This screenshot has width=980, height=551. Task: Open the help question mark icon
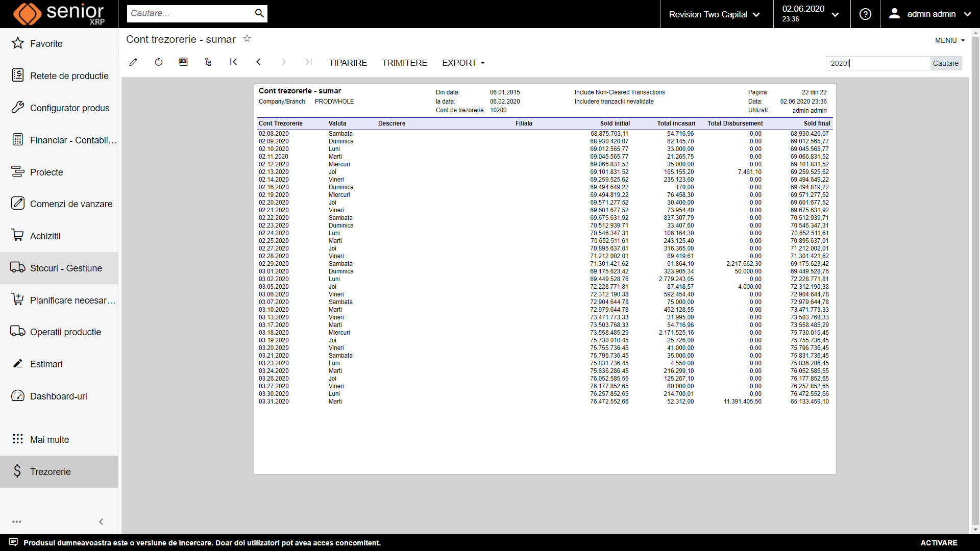pyautogui.click(x=865, y=14)
